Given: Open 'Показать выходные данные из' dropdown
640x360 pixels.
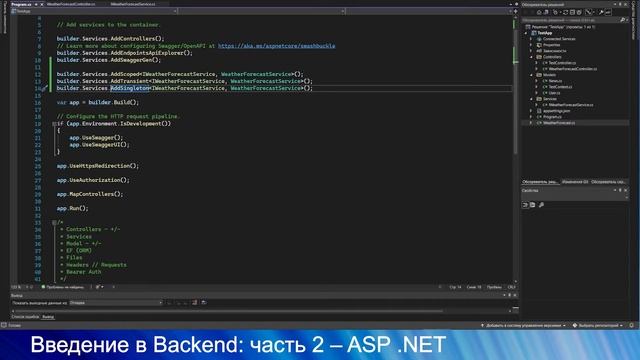Looking at the screenshot, I should [116, 303].
